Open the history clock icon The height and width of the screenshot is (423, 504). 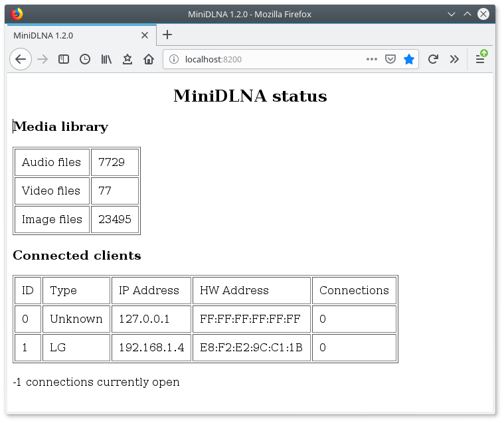[85, 59]
